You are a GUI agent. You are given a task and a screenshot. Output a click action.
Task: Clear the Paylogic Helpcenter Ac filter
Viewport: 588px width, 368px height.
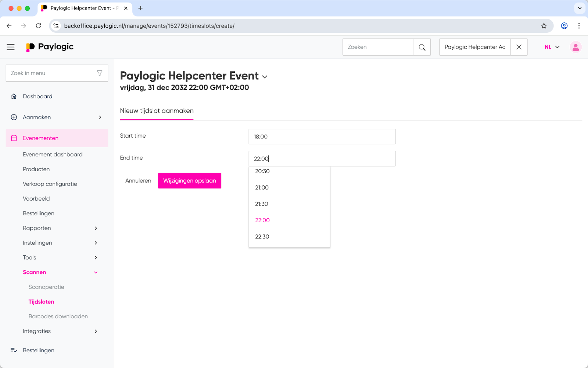point(519,47)
